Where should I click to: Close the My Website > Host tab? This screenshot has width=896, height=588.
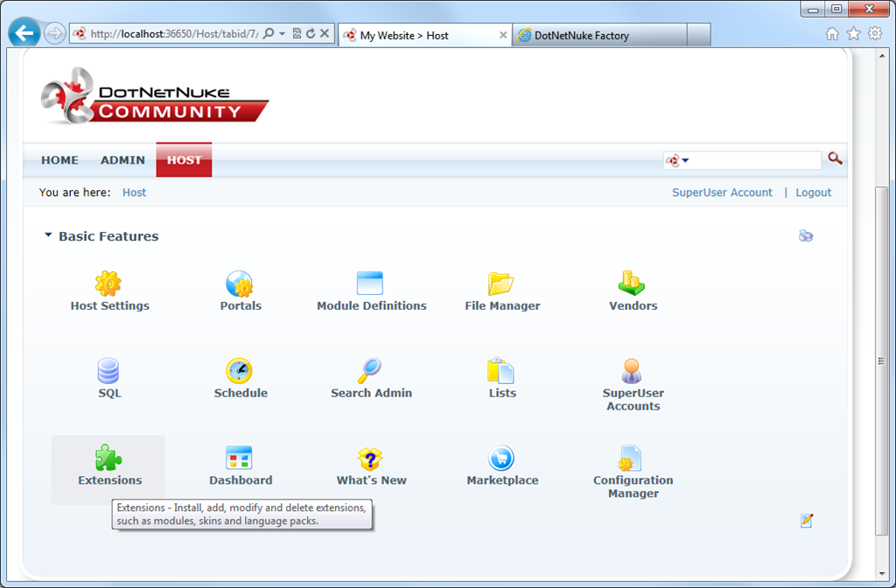point(503,35)
